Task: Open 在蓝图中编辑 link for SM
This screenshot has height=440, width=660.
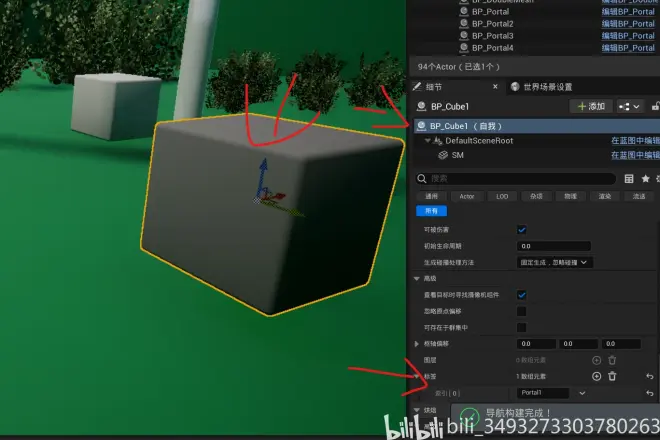Action: (x=635, y=155)
